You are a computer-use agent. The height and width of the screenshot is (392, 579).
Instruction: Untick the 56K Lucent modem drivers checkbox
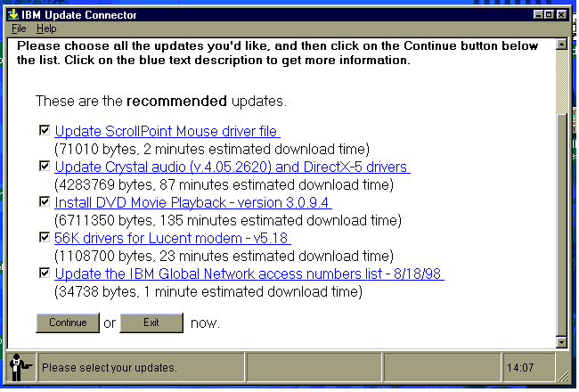[x=45, y=238]
